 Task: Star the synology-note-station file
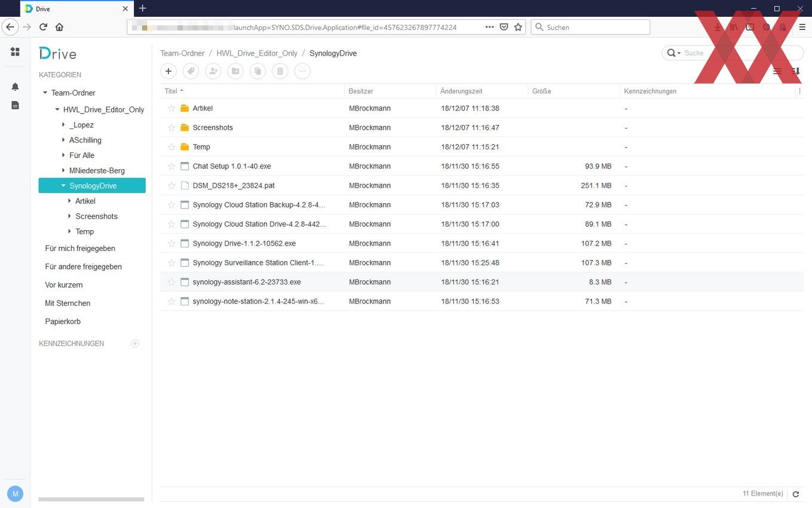171,301
